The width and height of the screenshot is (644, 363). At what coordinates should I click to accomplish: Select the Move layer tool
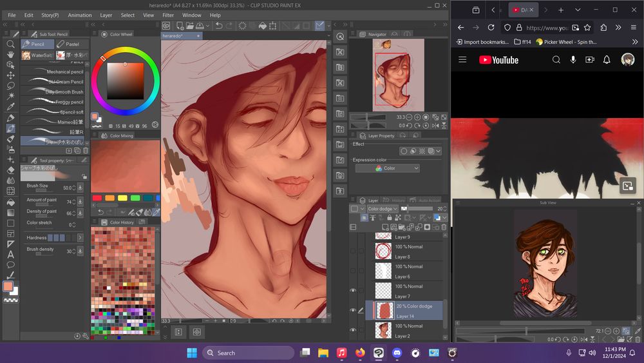pyautogui.click(x=11, y=75)
